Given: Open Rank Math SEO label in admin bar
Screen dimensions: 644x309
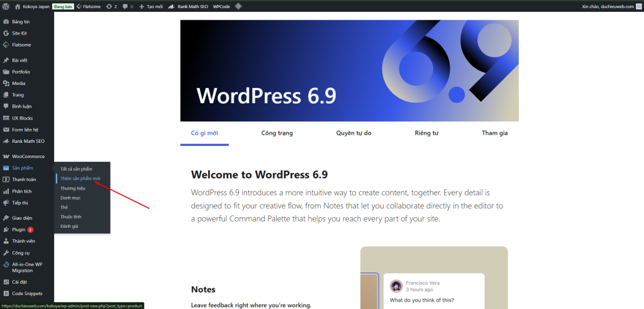Looking at the screenshot, I should [193, 6].
